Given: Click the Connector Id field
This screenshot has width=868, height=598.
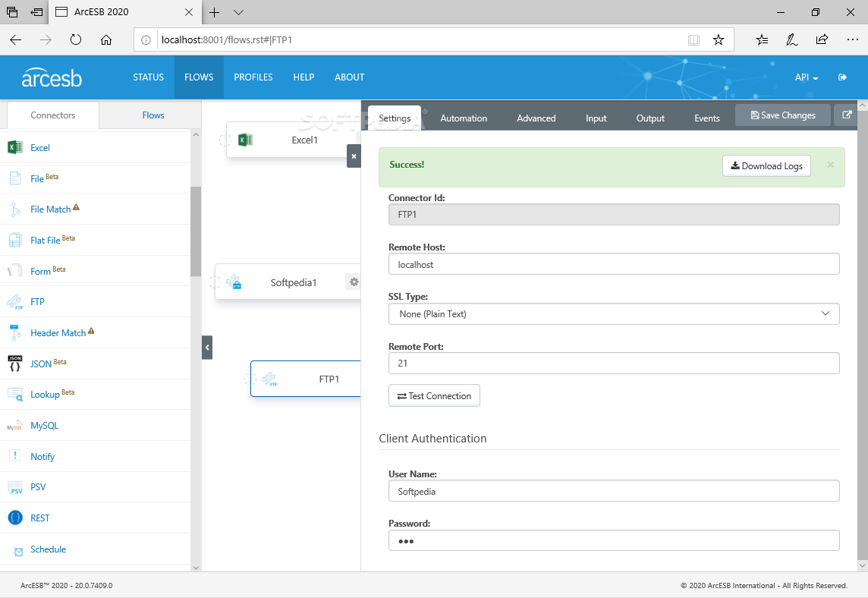Looking at the screenshot, I should coord(614,214).
